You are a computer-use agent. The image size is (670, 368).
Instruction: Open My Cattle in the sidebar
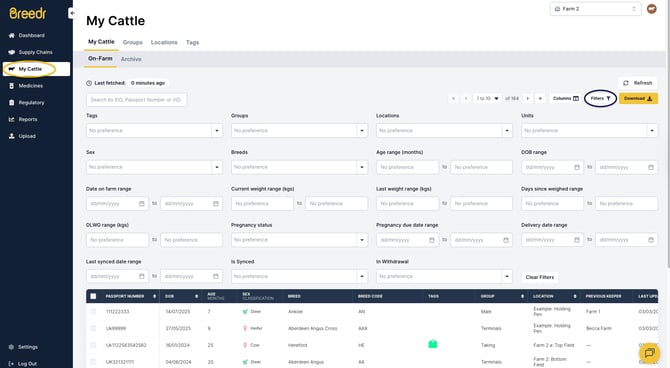pyautogui.click(x=36, y=69)
